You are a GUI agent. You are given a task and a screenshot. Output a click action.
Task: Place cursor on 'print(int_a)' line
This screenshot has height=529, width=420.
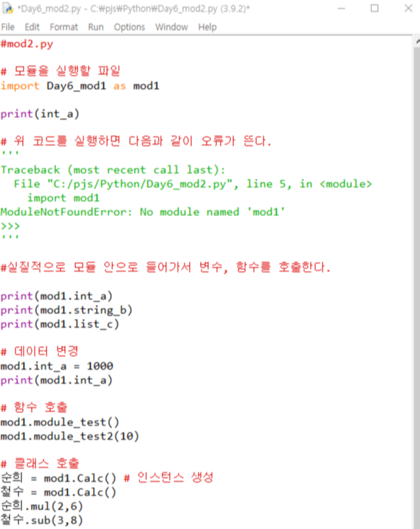pyautogui.click(x=40, y=114)
